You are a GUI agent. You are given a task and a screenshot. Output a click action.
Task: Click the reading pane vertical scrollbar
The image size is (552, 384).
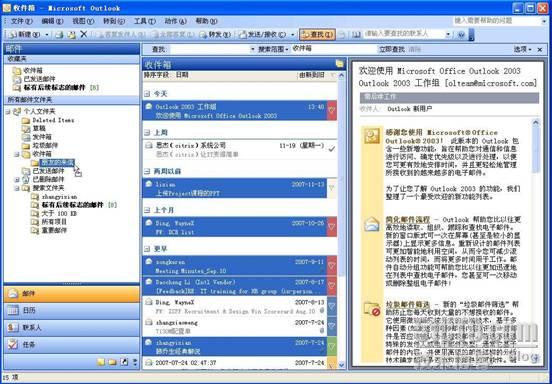(x=535, y=243)
